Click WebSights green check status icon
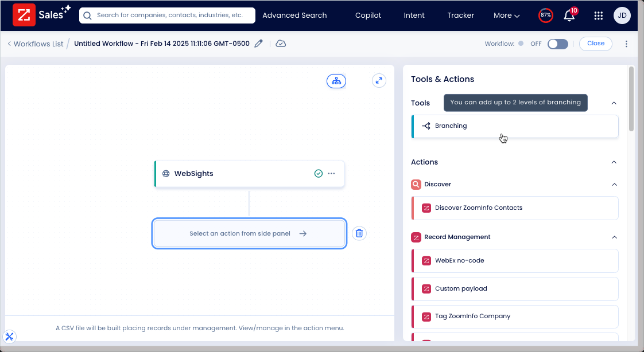Image resolution: width=644 pixels, height=352 pixels. [x=319, y=174]
